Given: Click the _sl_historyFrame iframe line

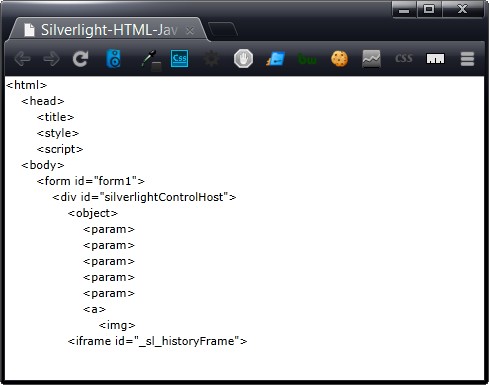Looking at the screenshot, I should click(x=157, y=341).
